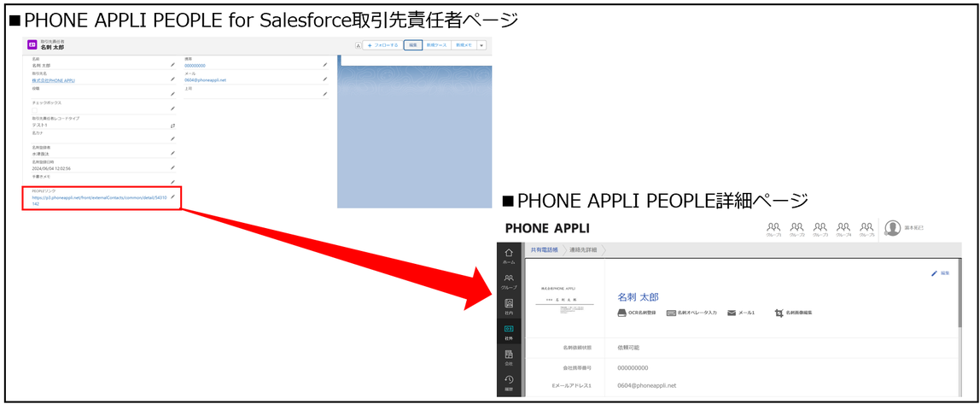Image resolution: width=980 pixels, height=404 pixels.
Task: Edit the 名カナ field pencil icon
Action: tap(172, 139)
